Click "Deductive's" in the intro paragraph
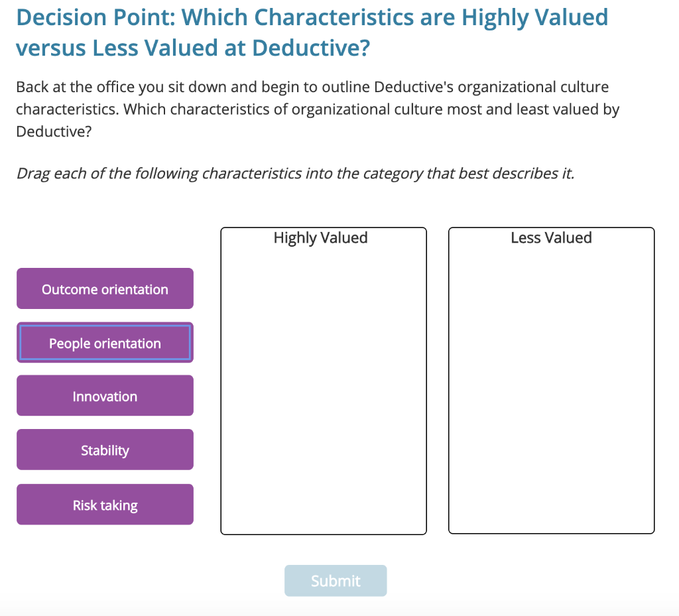 [413, 88]
